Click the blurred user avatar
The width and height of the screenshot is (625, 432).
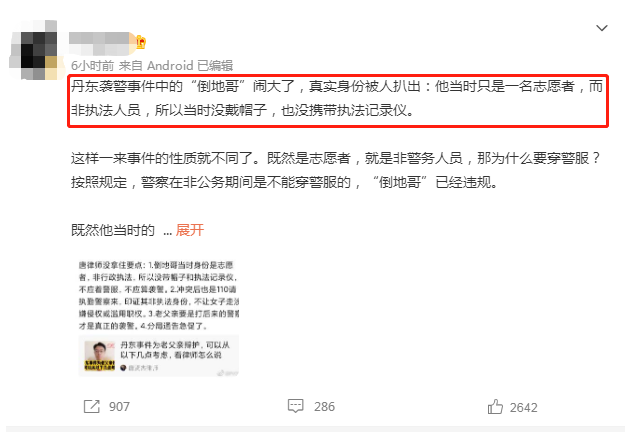click(x=35, y=50)
